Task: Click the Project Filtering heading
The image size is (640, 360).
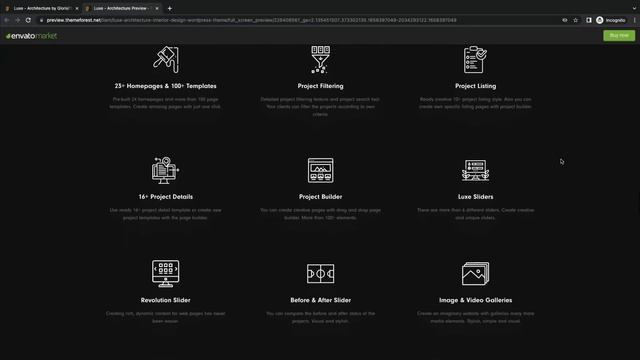Action: [x=320, y=86]
